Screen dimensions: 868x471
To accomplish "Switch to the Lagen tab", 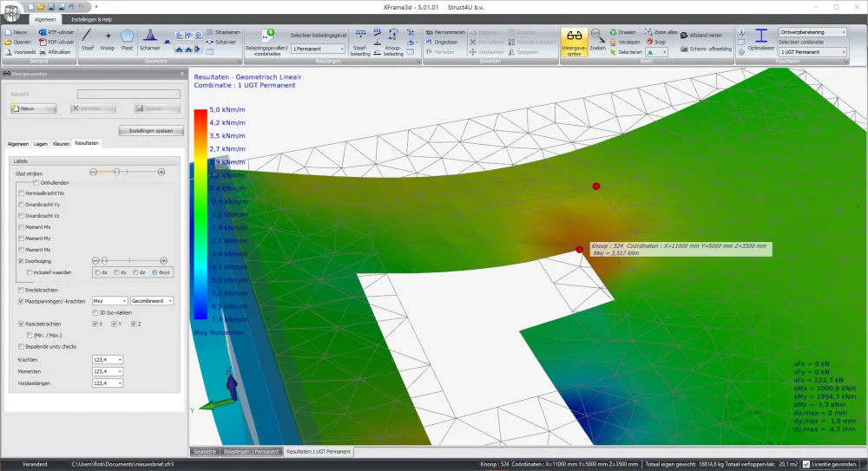I will [41, 144].
